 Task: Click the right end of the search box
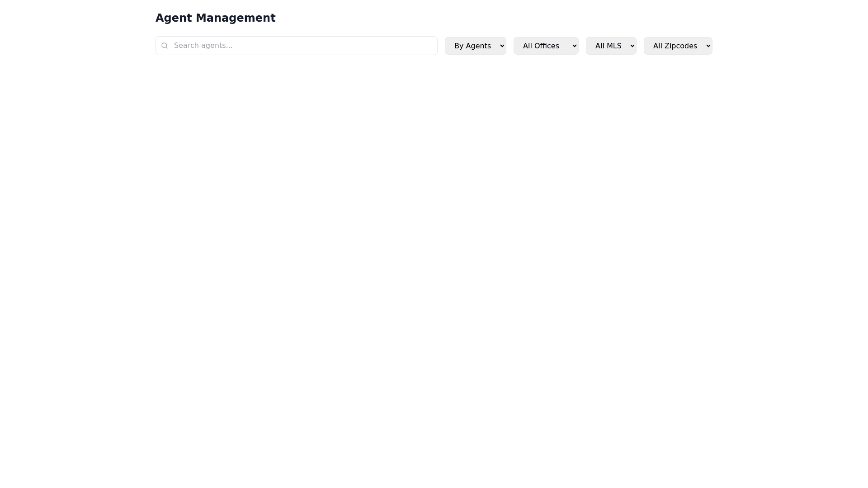pos(425,46)
